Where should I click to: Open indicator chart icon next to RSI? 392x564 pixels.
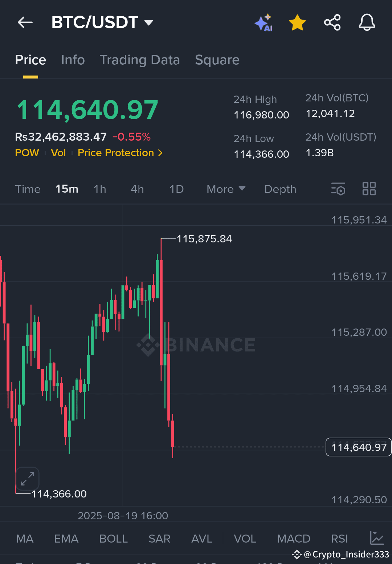(377, 538)
